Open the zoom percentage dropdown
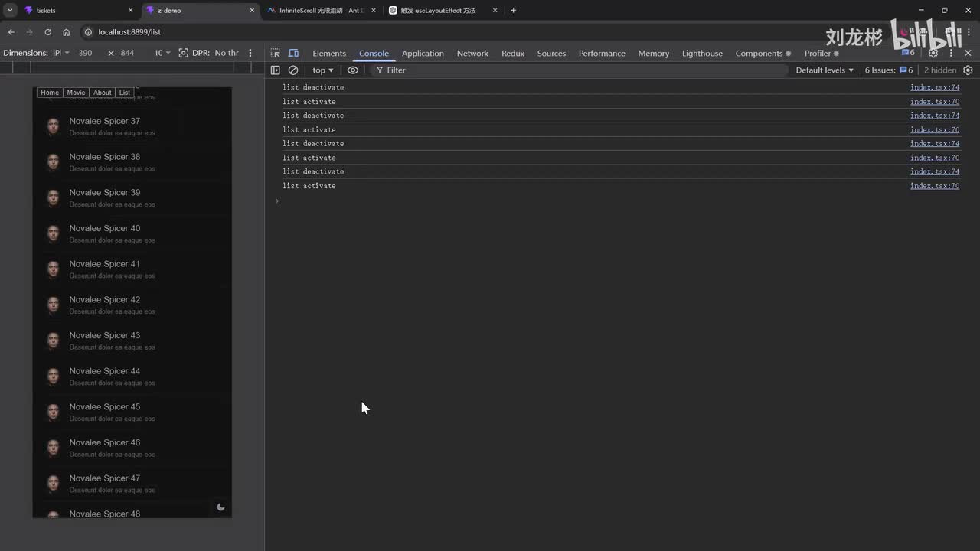This screenshot has height=551, width=980. 162,53
